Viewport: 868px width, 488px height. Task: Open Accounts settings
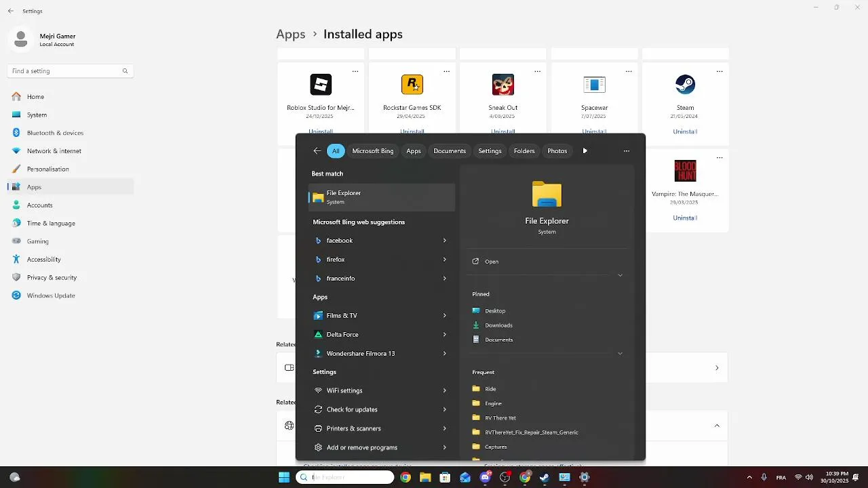click(x=71, y=205)
